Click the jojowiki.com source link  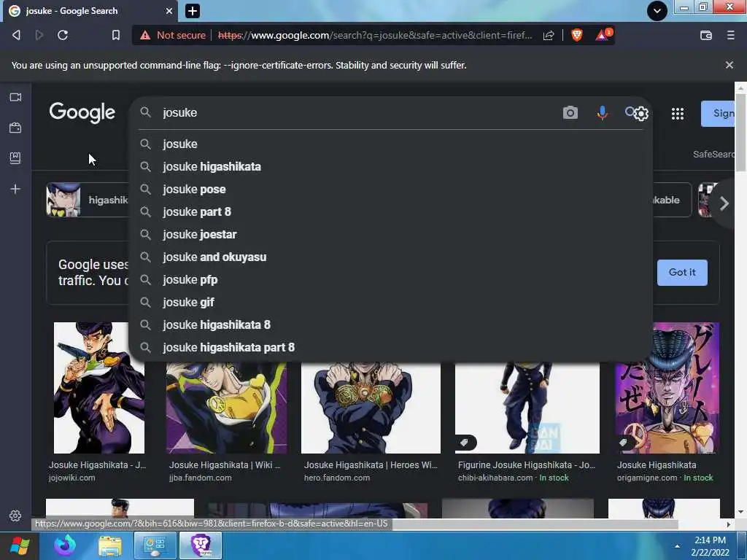pos(72,478)
